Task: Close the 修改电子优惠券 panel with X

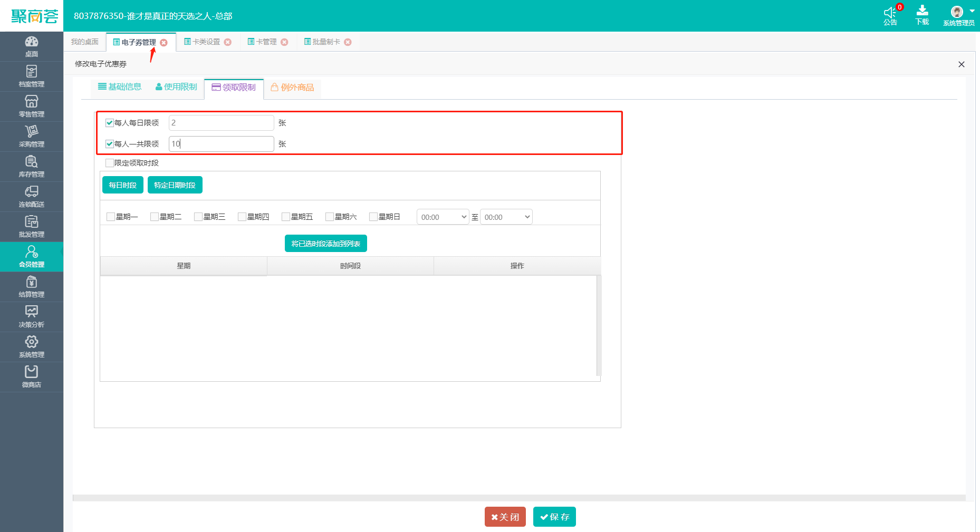Action: click(x=961, y=64)
